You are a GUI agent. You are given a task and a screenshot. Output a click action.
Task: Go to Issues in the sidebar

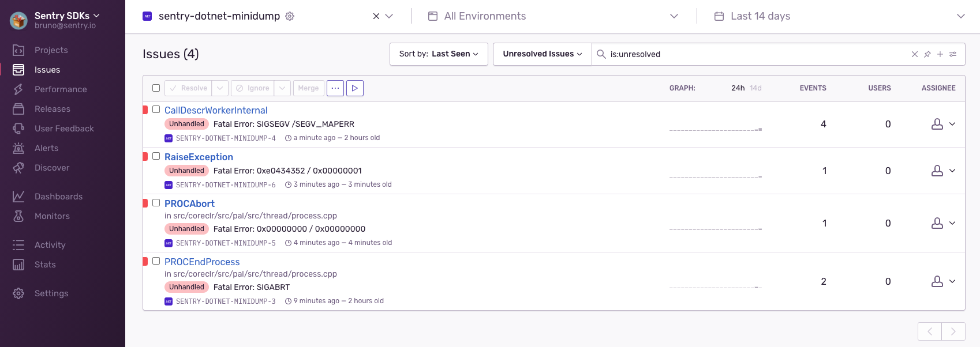pyautogui.click(x=47, y=70)
